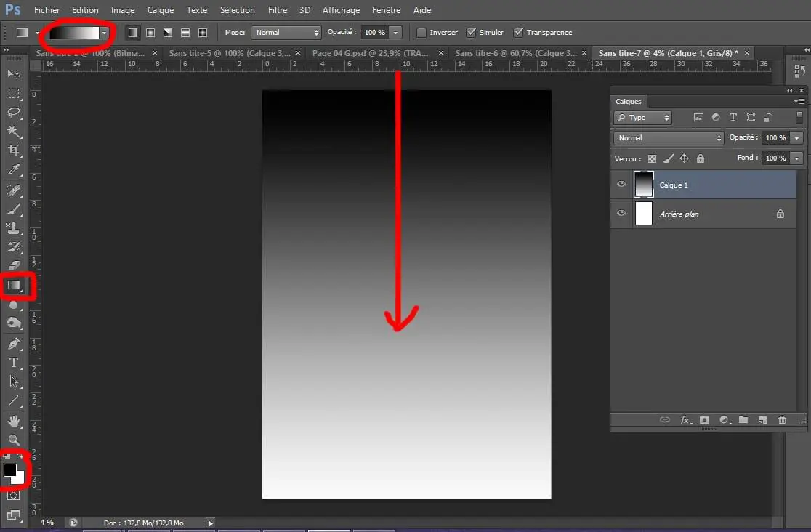Select the Magic Wand tool
The image size is (811, 532).
(14, 131)
